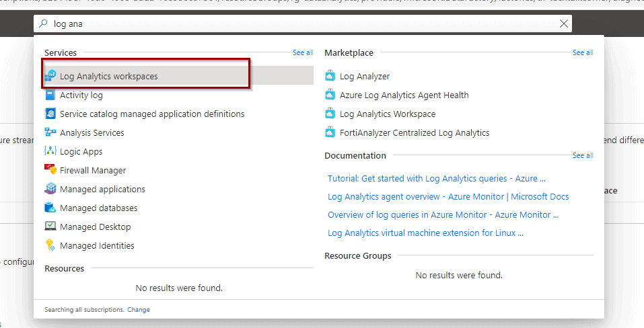Click the Activity log icon

click(50, 95)
